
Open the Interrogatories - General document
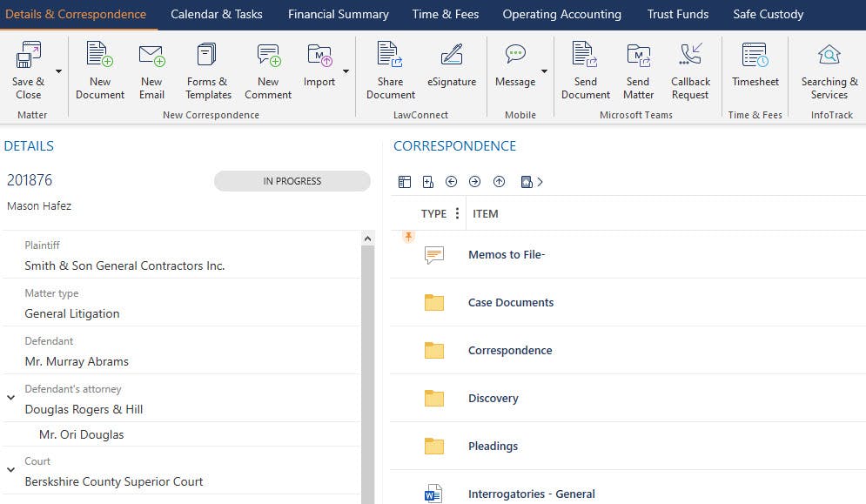click(531, 494)
